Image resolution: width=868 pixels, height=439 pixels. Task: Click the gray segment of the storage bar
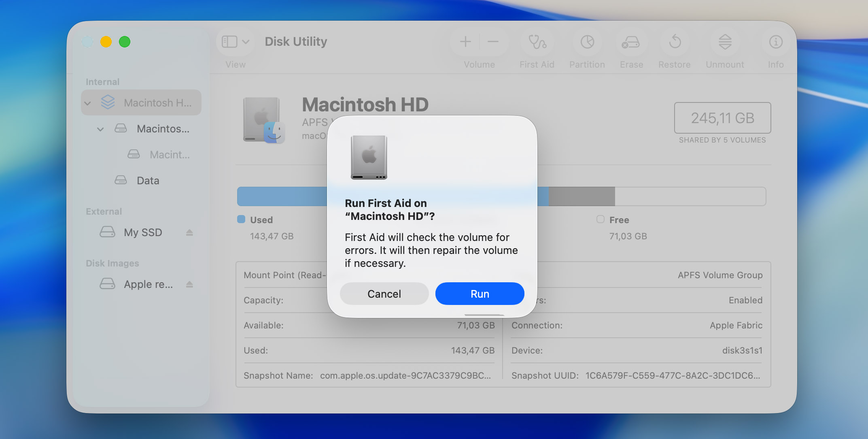[x=581, y=196]
